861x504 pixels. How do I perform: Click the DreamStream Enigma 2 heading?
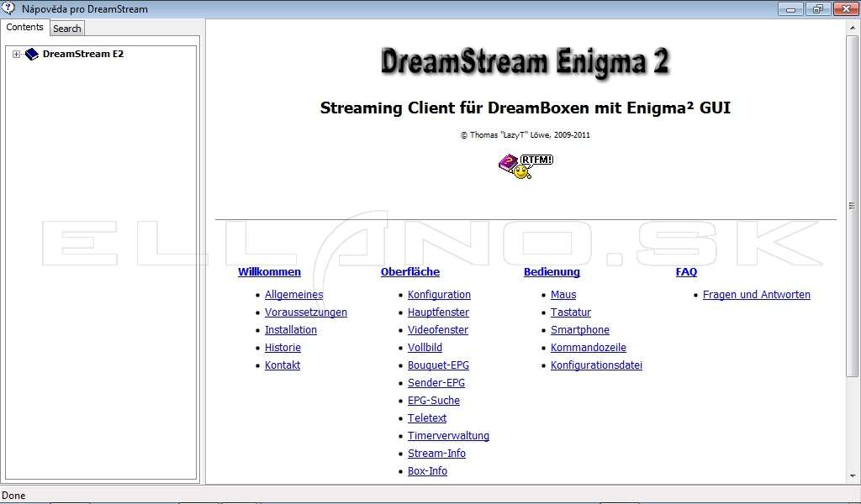point(525,61)
